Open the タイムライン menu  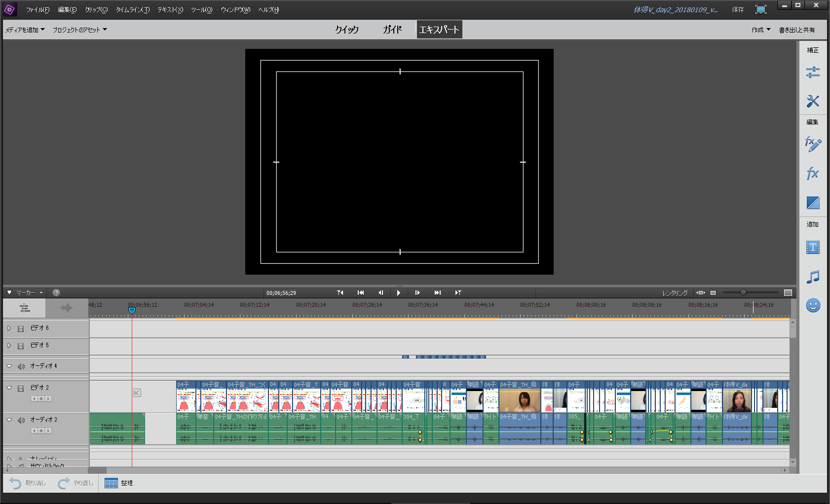pos(133,10)
